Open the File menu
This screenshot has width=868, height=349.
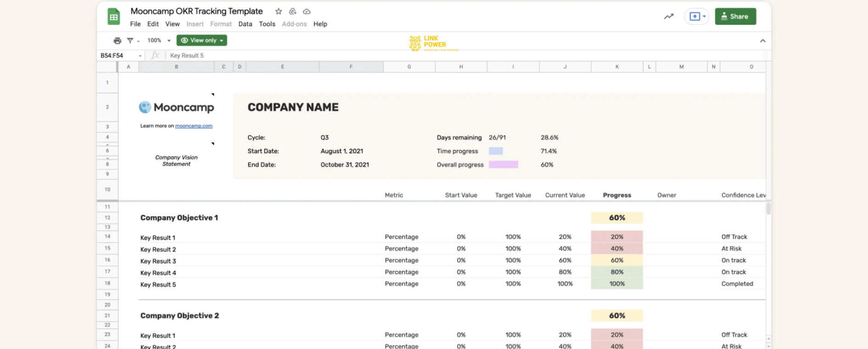(135, 24)
